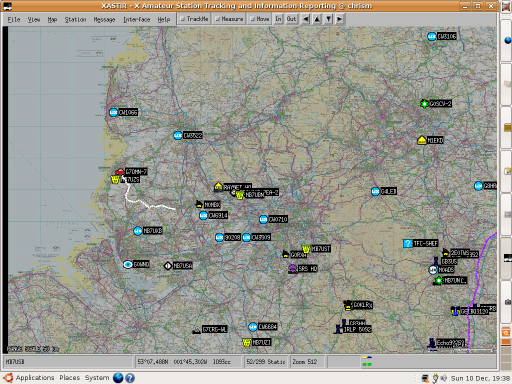Click the yellow house station M1EXD
Image resolution: width=512 pixels, height=384 pixels.
click(x=422, y=140)
